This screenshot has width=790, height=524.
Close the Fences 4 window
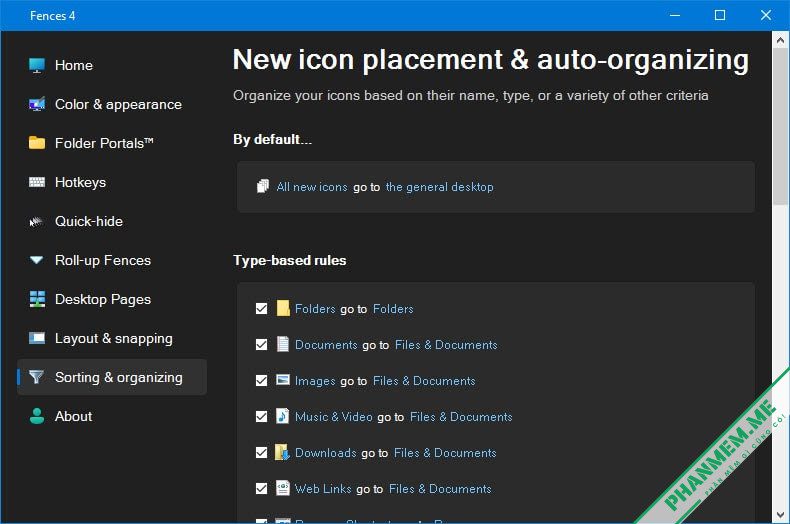point(766,15)
